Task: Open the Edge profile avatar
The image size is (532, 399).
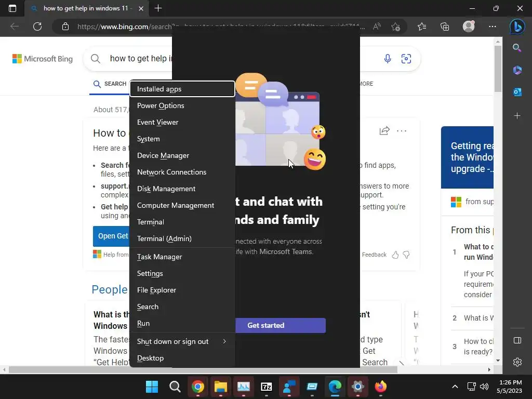Action: [469, 26]
